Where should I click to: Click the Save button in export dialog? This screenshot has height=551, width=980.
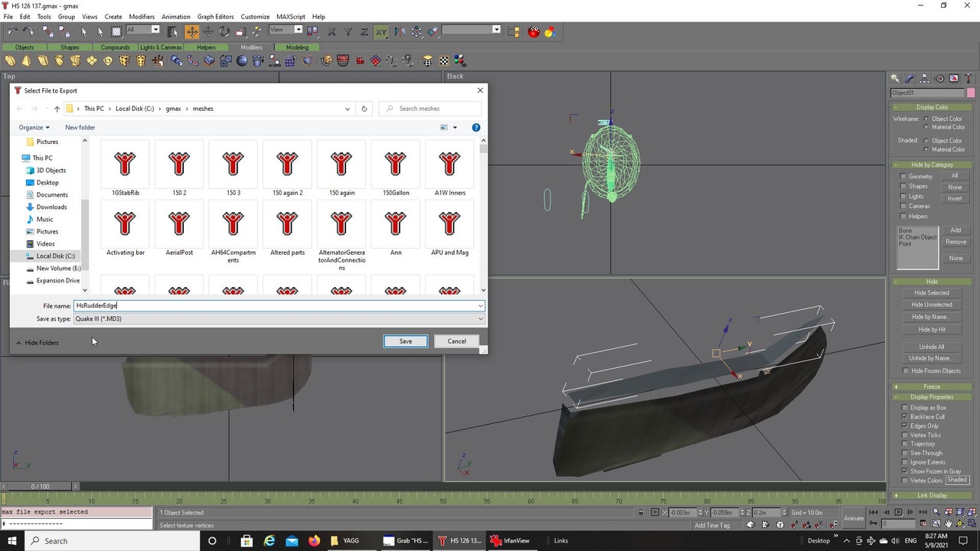(x=405, y=341)
